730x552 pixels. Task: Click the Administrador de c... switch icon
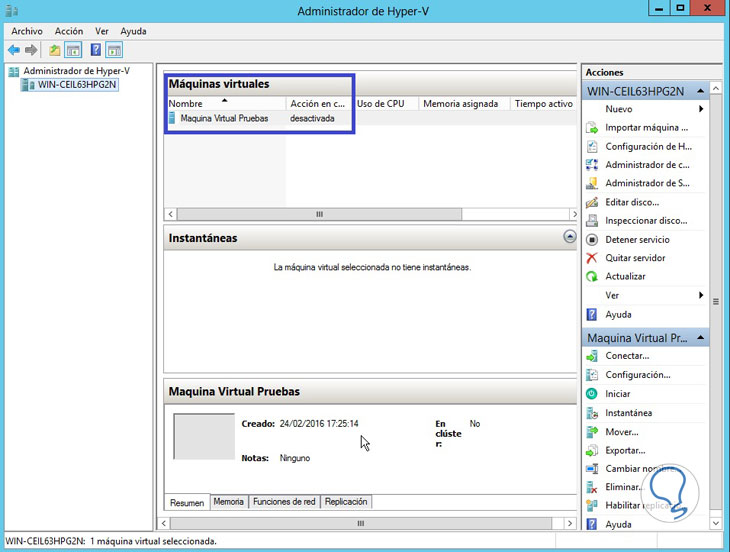[592, 165]
